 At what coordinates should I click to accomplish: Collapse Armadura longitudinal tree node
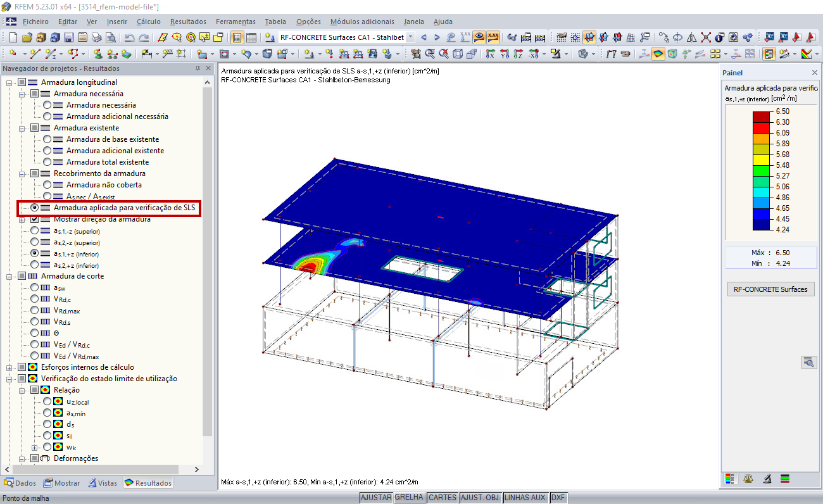tap(9, 82)
